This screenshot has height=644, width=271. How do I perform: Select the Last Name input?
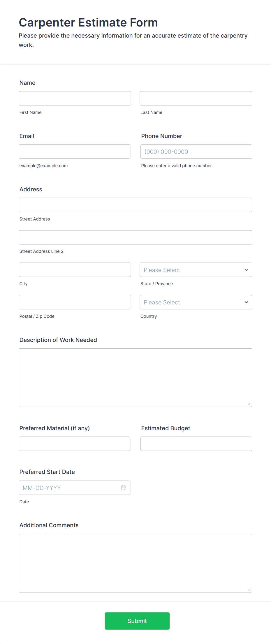[196, 98]
